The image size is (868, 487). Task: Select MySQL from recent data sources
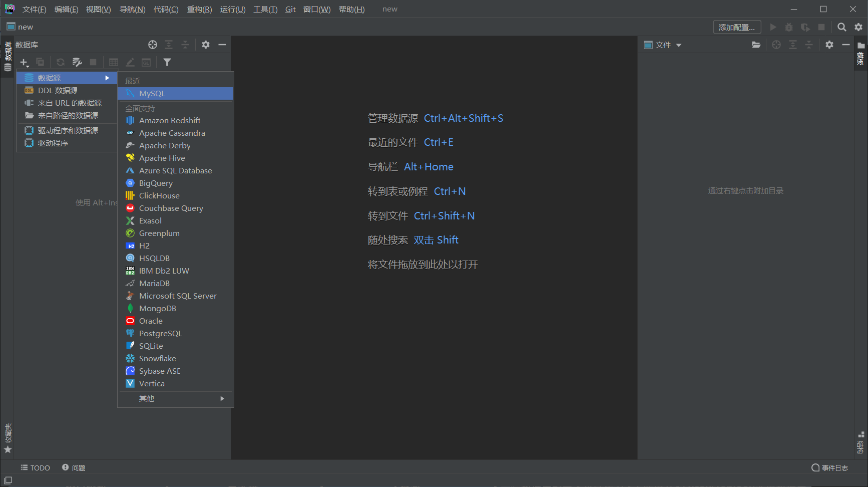click(176, 93)
